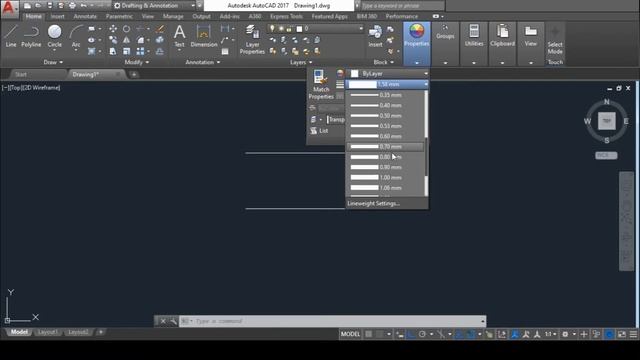This screenshot has height=360, width=640.
Task: Click the Rotate tool in Modify panel
Action: pos(127,29)
